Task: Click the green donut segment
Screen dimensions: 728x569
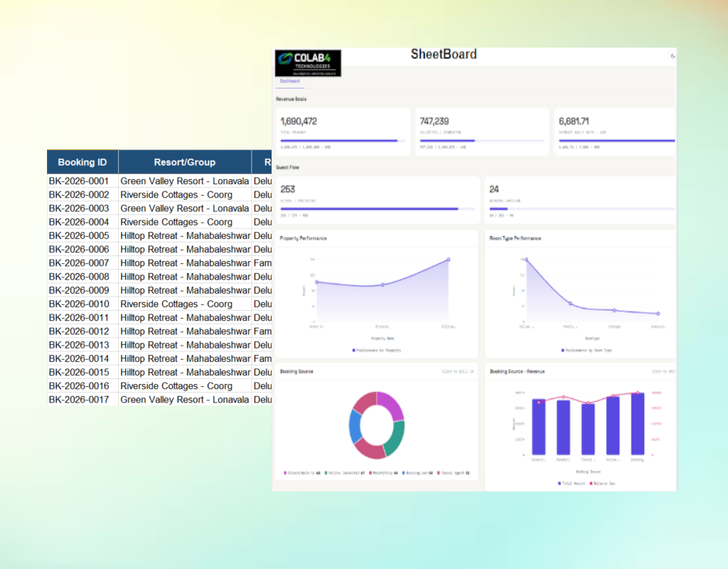Action: (x=395, y=438)
